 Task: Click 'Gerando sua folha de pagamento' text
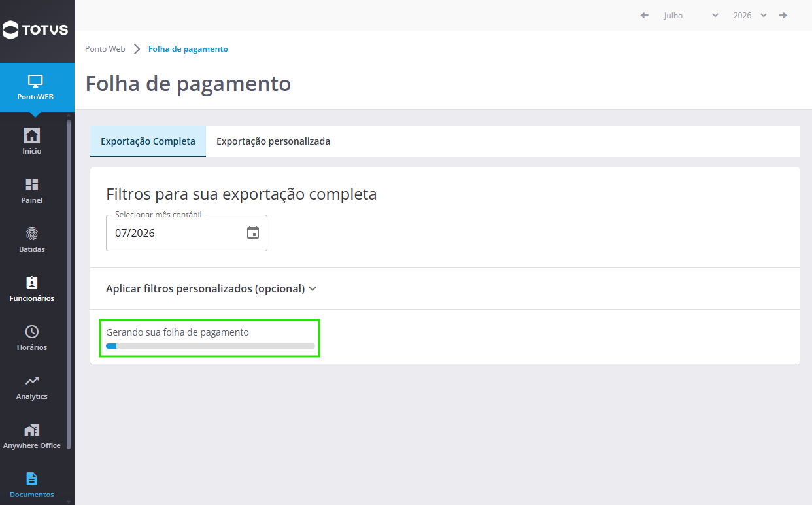177,332
